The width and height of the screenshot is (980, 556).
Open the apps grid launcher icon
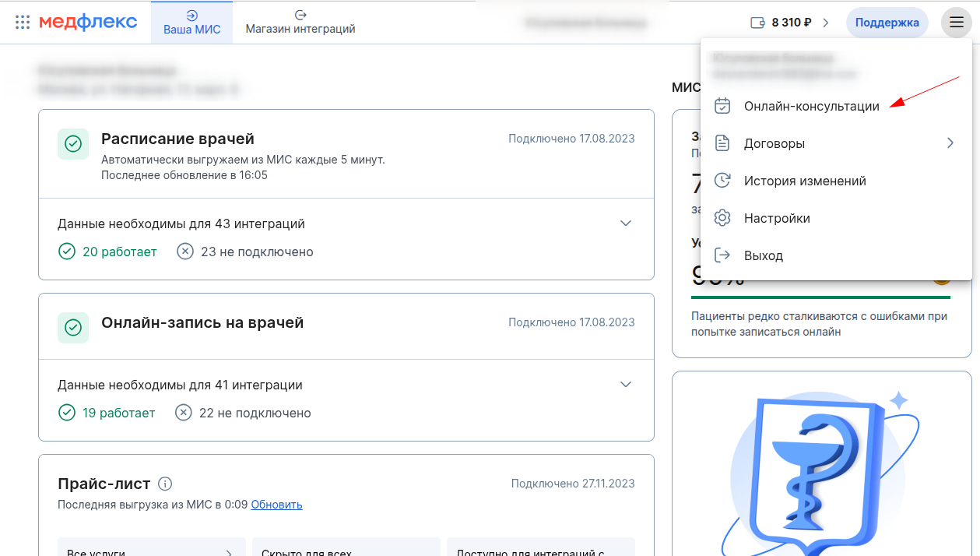tap(23, 22)
